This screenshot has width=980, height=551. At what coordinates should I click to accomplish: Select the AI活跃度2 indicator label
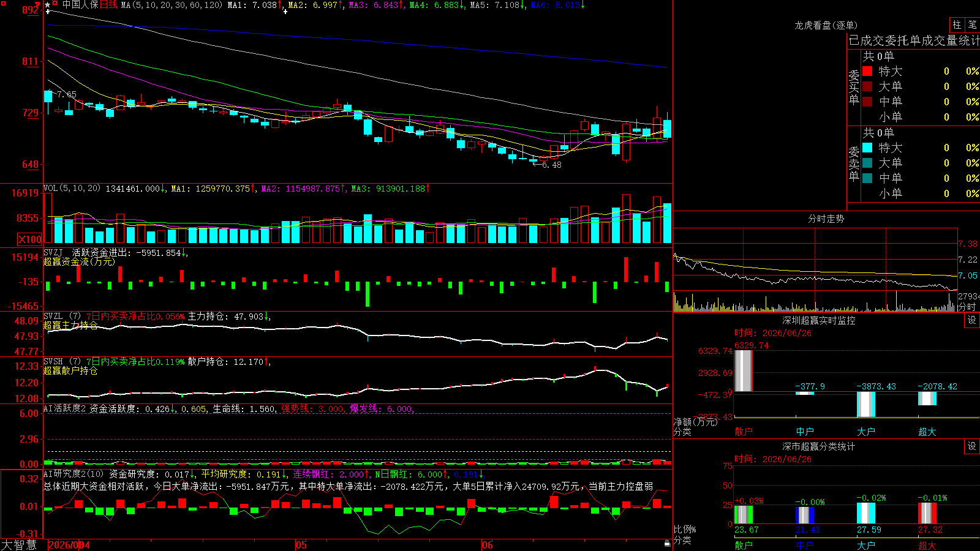coord(65,408)
